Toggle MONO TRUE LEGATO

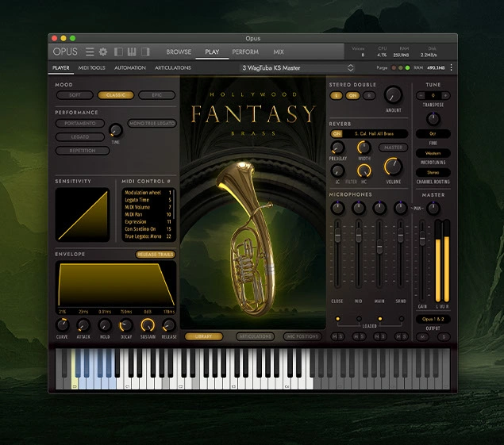point(152,124)
